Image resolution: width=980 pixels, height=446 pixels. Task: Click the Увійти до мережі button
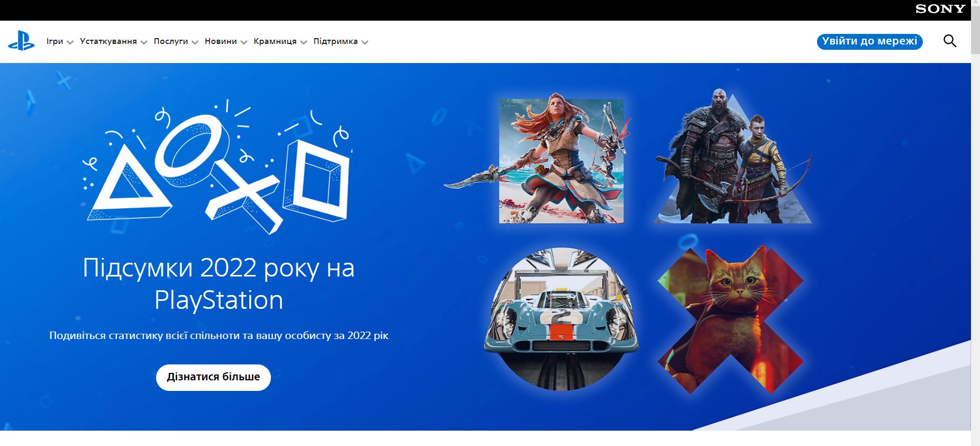click(x=869, y=41)
